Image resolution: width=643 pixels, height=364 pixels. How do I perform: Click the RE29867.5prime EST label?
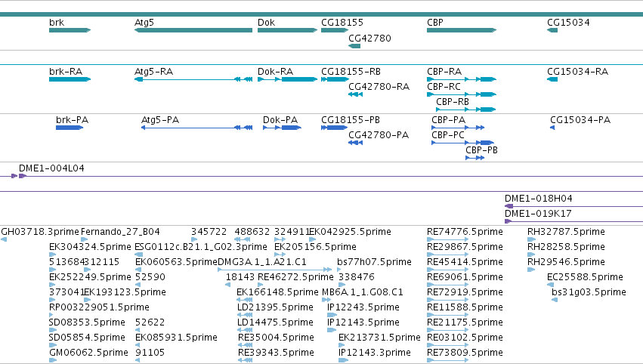465,247
